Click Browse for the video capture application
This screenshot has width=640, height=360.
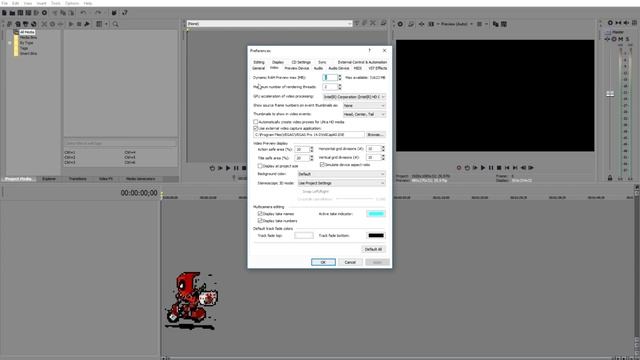[x=375, y=135]
